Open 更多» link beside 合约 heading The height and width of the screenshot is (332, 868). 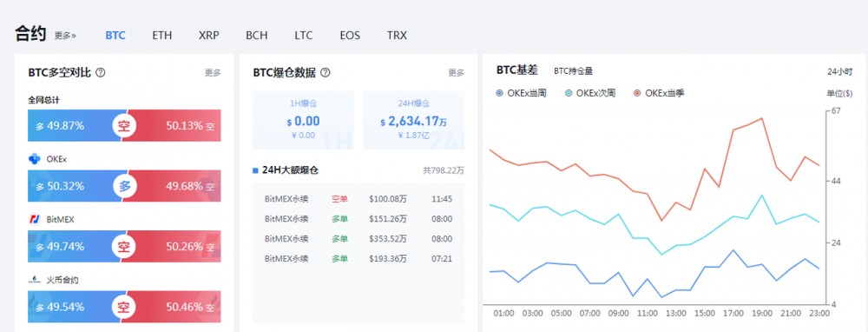coord(65,36)
